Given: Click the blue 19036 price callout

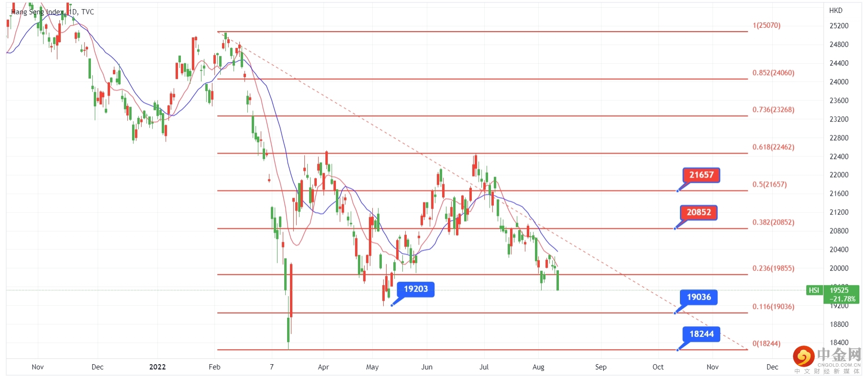Looking at the screenshot, I should (699, 297).
